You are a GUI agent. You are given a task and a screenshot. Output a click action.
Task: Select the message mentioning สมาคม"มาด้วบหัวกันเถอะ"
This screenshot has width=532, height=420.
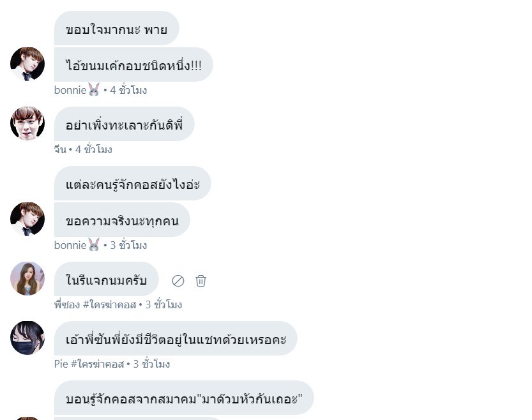point(184,398)
